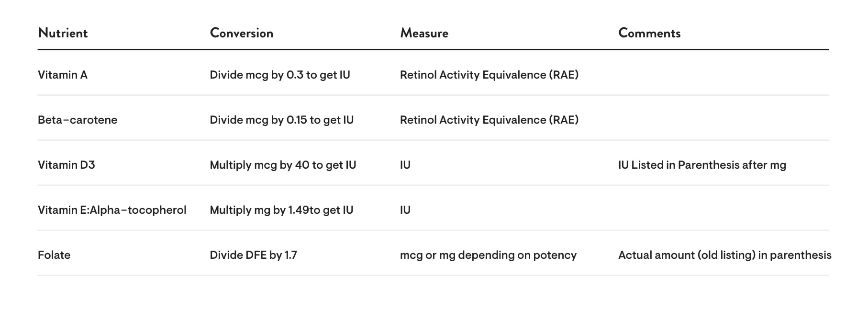The width and height of the screenshot is (868, 312).
Task: Select the Folate row label
Action: tap(54, 255)
